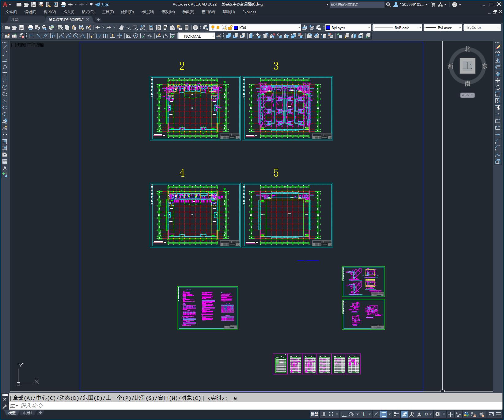Select the Hatch tool
This screenshot has height=420, width=504.
tap(5, 141)
